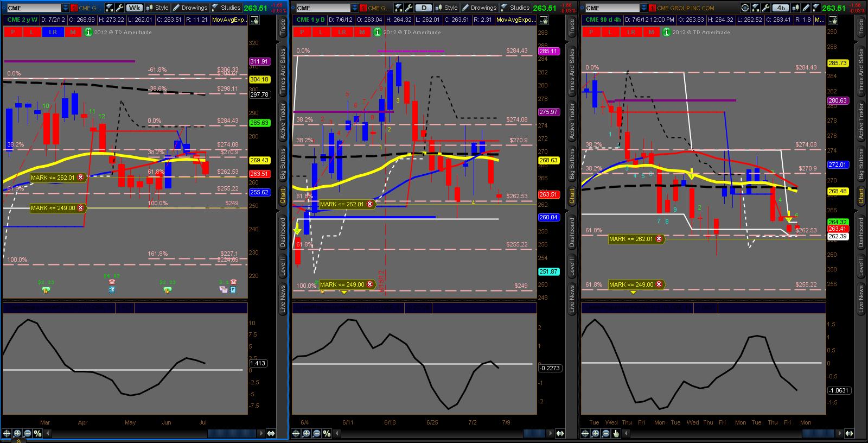Open Big Buttons tab of weekly chart
The width and height of the screenshot is (868, 443).
pyautogui.click(x=283, y=163)
